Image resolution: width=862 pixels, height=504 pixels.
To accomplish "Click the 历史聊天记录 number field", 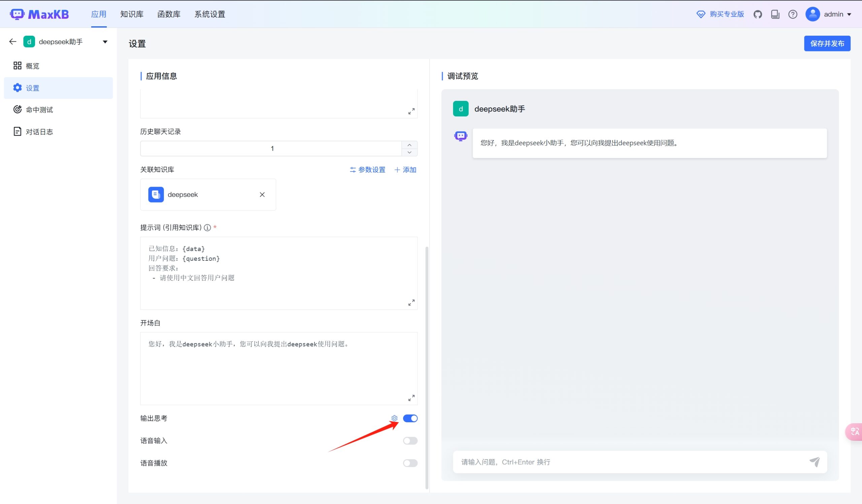I will 271,149.
